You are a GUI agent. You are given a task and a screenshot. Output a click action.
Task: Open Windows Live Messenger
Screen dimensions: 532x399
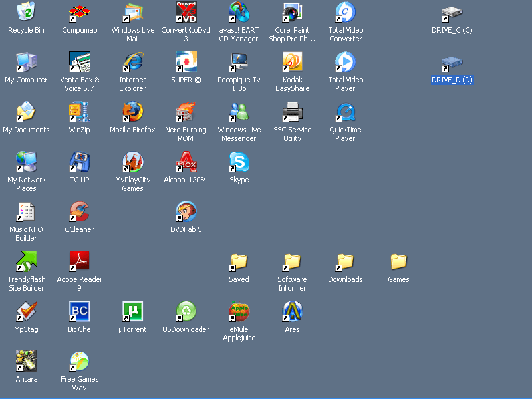pos(238,113)
